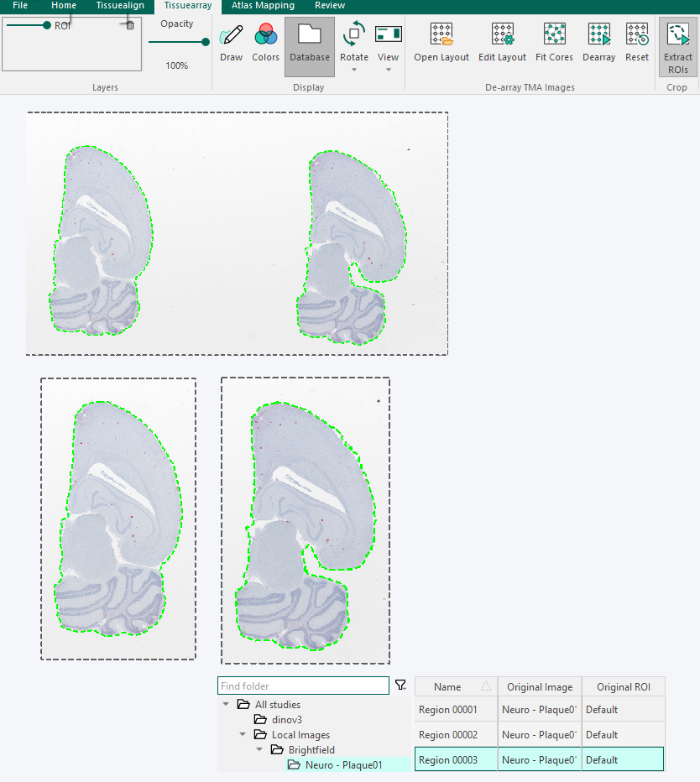The width and height of the screenshot is (700, 782).
Task: Click the ROI layer slider handle
Action: pyautogui.click(x=47, y=25)
